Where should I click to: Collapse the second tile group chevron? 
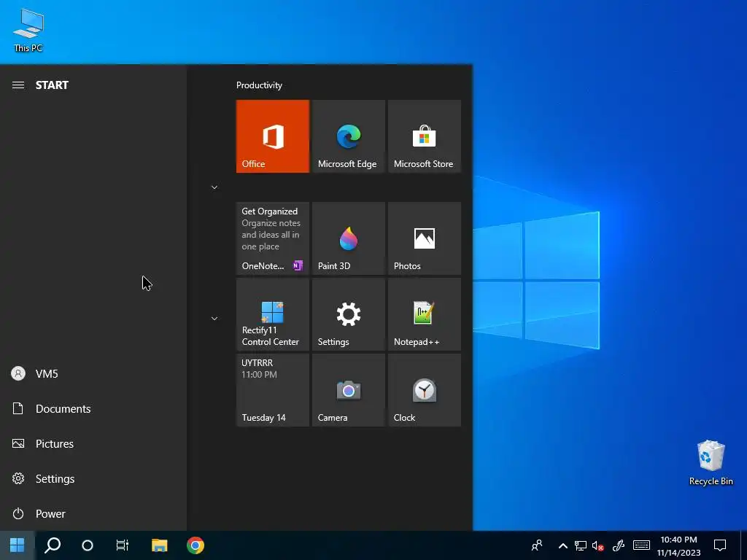214,319
